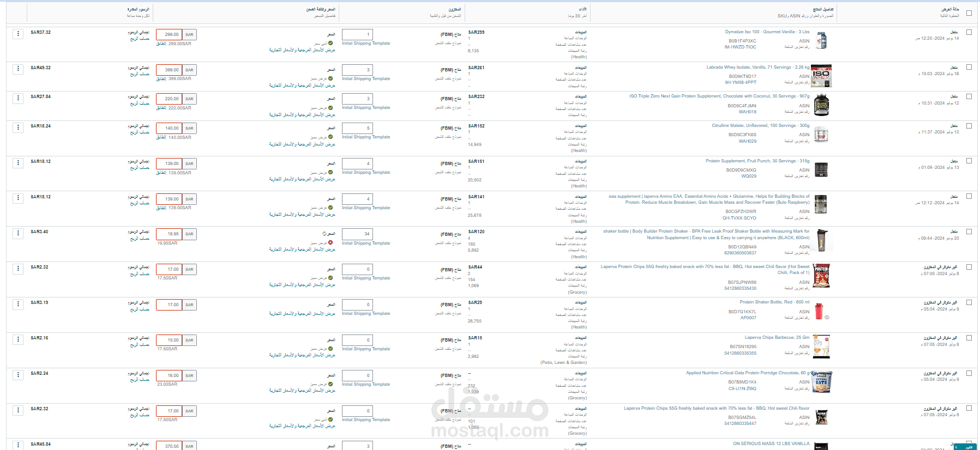This screenshot has height=450, width=980.
Task: Click price field showing 399.00
Action: (169, 70)
